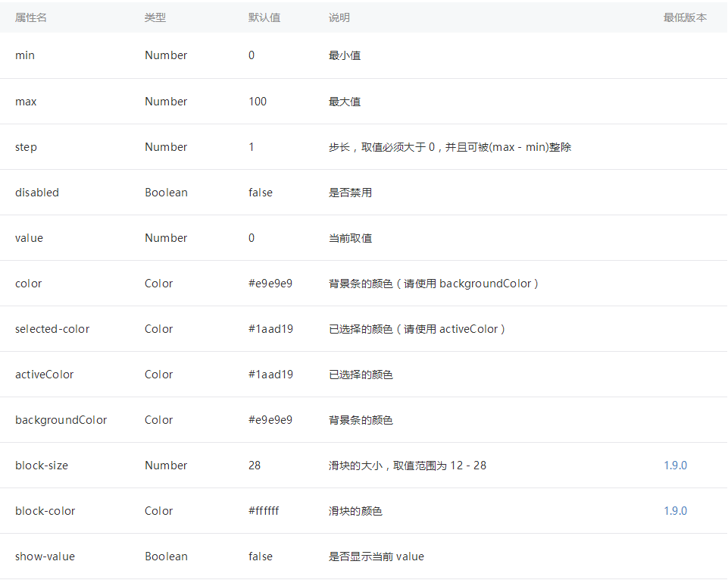The height and width of the screenshot is (580, 728).
Task: Select the block-size property name
Action: (x=42, y=466)
